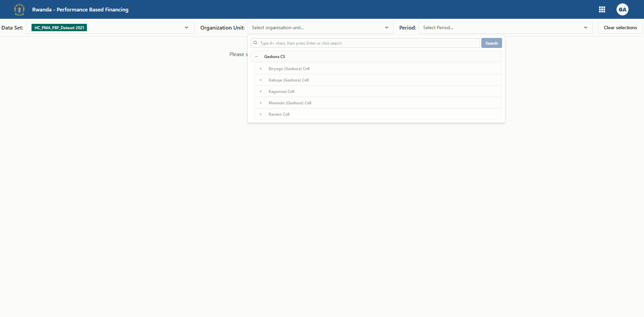Viewport: 644px width, 317px height.
Task: Expand Biryogo (Gashora) Cell
Action: coord(261,68)
